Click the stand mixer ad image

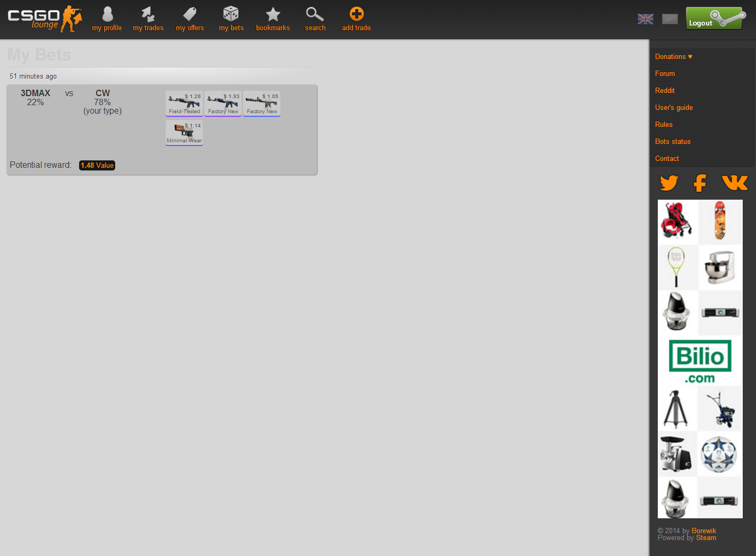[x=719, y=267]
